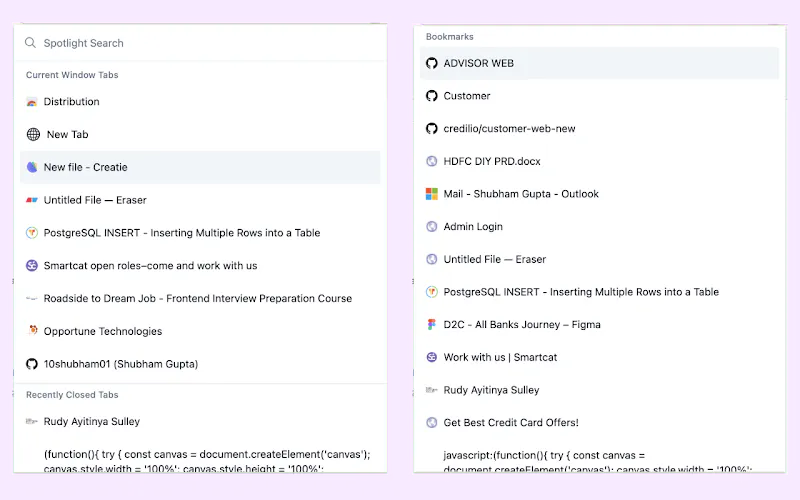
Task: Open D2C - All Banks Journey – Figma bookmark
Action: (x=599, y=324)
